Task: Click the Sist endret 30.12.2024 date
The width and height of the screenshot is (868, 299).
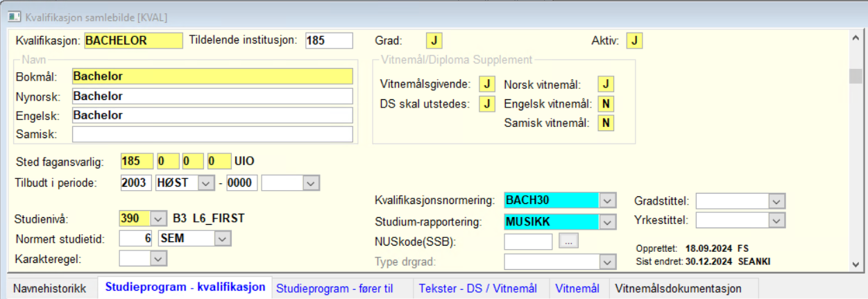Action: 709,262
